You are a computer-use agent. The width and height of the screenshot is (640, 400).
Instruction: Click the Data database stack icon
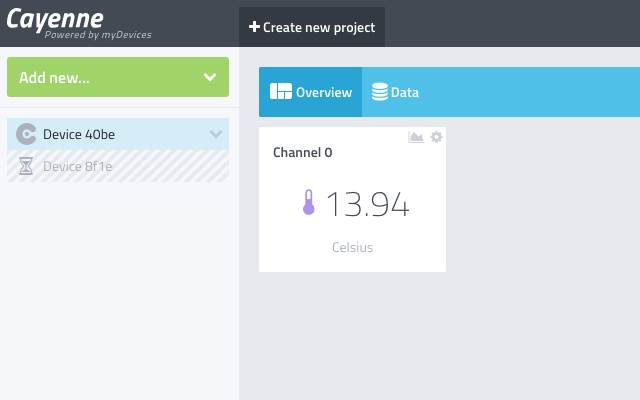[x=380, y=92]
